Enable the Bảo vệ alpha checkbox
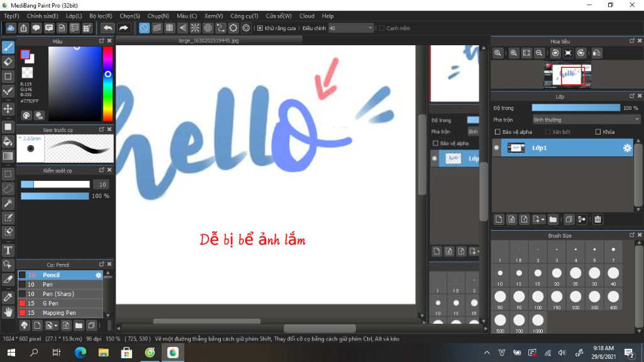 click(x=498, y=132)
